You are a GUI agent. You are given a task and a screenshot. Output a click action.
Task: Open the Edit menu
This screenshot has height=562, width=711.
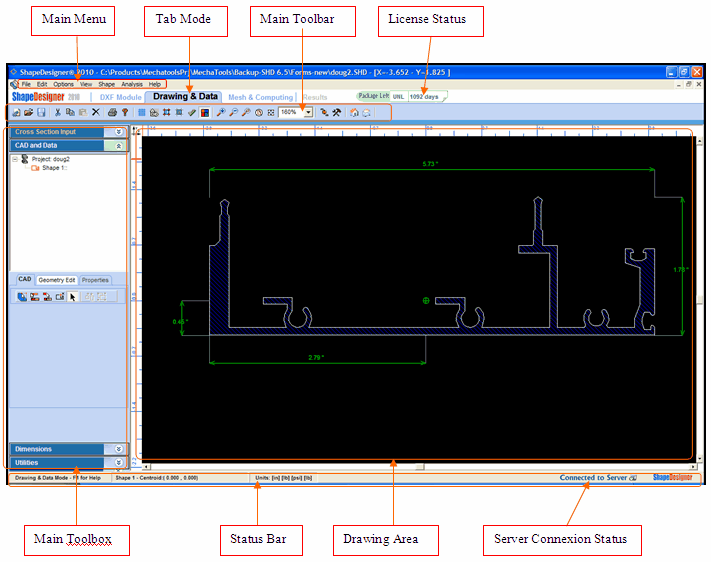[42, 84]
